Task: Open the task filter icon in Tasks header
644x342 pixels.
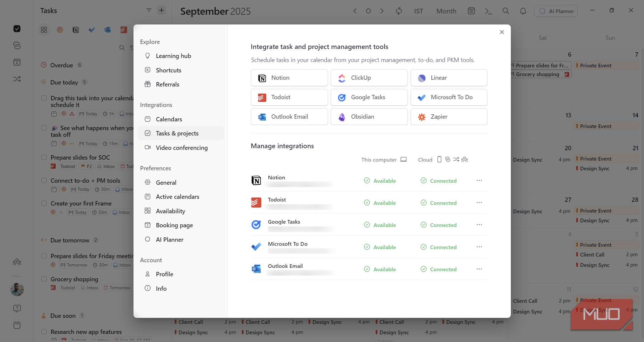Action: (x=149, y=10)
